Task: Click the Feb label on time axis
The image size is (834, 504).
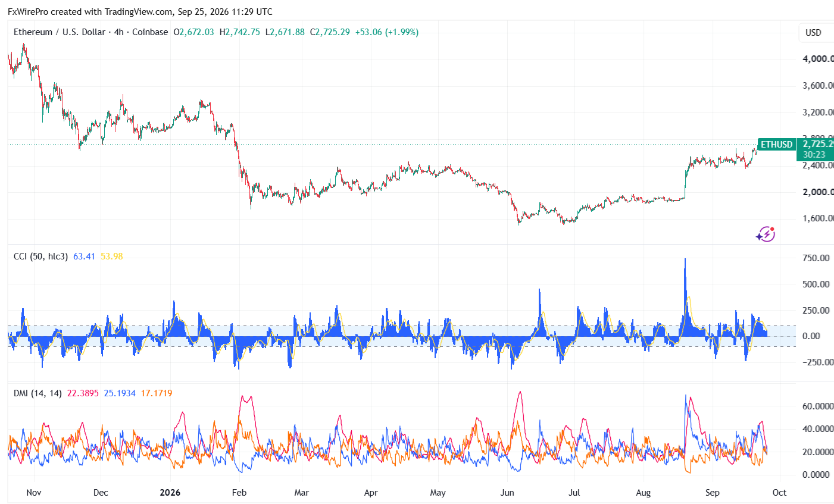Action: 239,493
